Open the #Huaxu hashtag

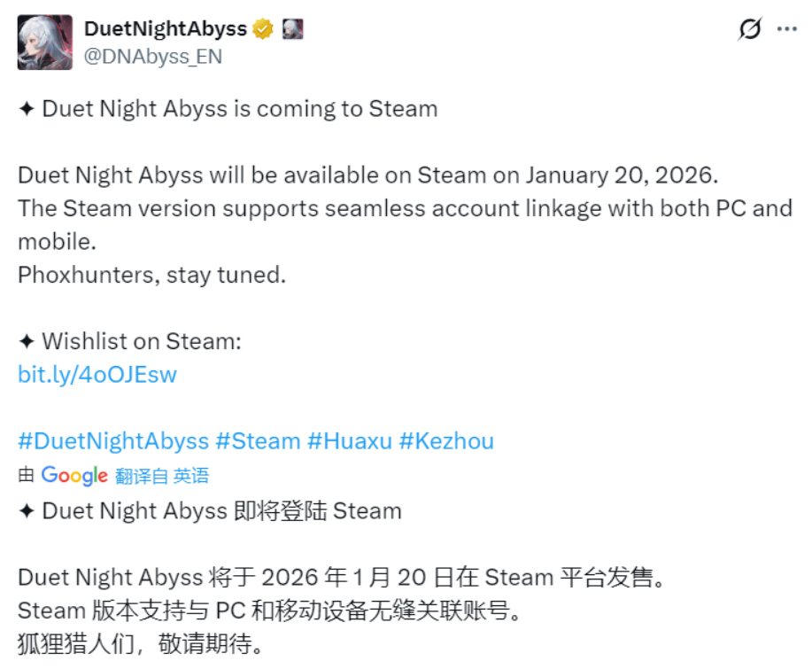[350, 441]
